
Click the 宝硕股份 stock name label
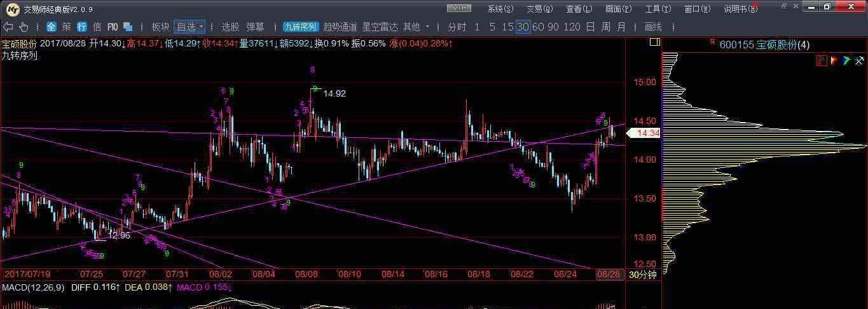point(19,44)
